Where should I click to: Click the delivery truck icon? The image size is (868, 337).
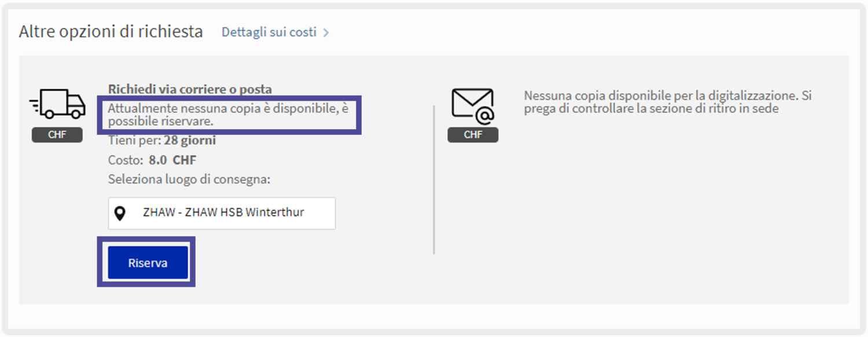coord(57,104)
